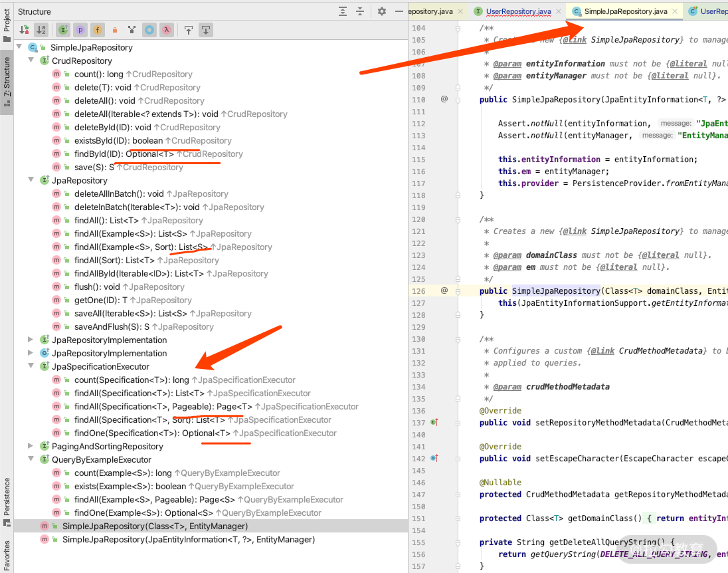Fold the Javadoc comment at line 120

pos(458,219)
